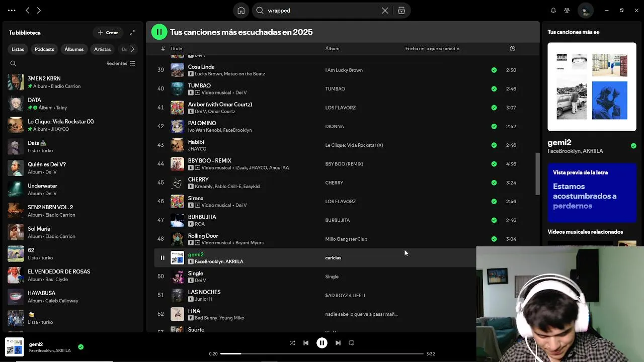
Task: Select the Pódcasts filter chip
Action: click(x=44, y=49)
